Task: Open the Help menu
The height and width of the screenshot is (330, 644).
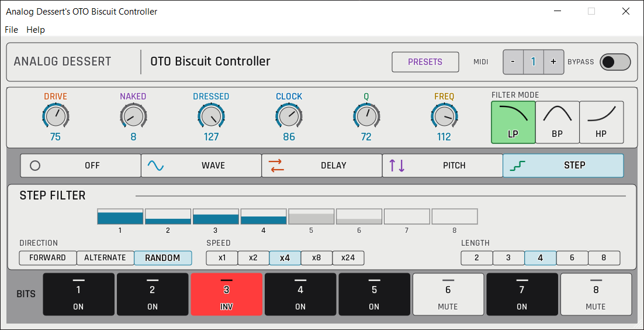Action: (36, 30)
